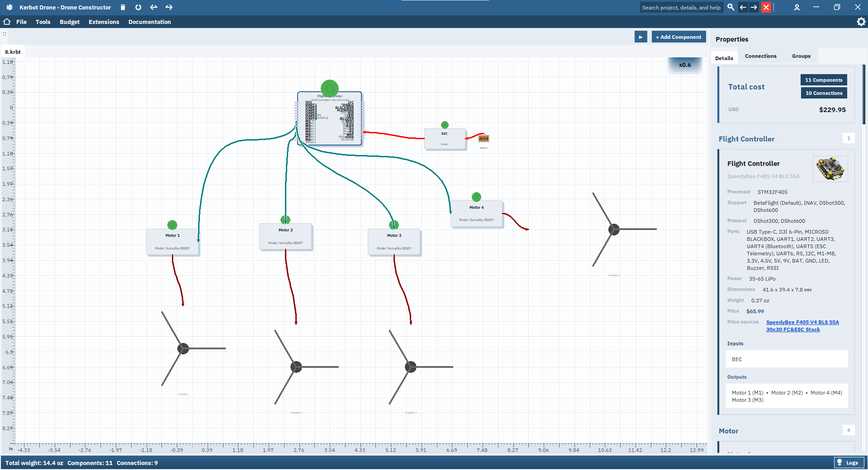Open settings gear icon
The image size is (868, 470).
pos(861,22)
